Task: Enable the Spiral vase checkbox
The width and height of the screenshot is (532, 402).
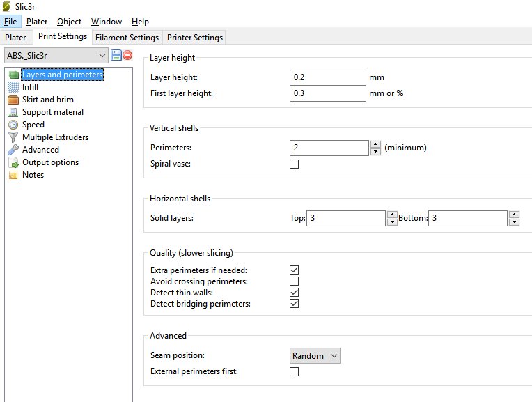Action: [x=294, y=164]
